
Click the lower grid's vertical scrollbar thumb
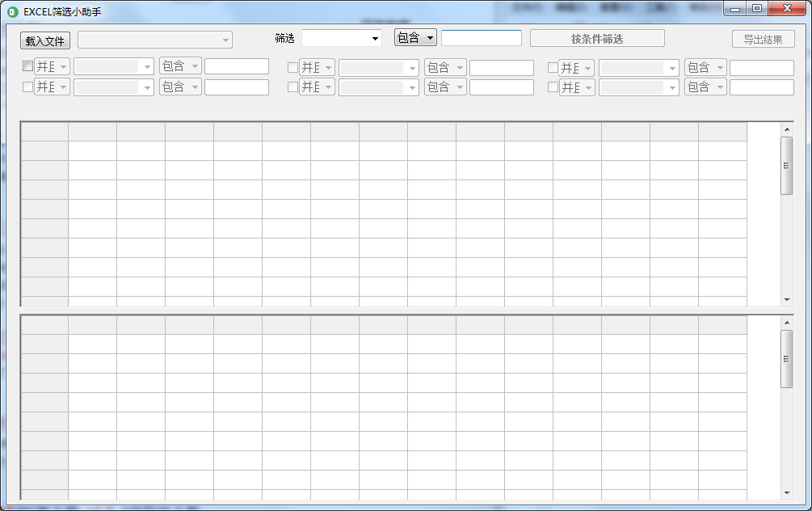tap(787, 359)
